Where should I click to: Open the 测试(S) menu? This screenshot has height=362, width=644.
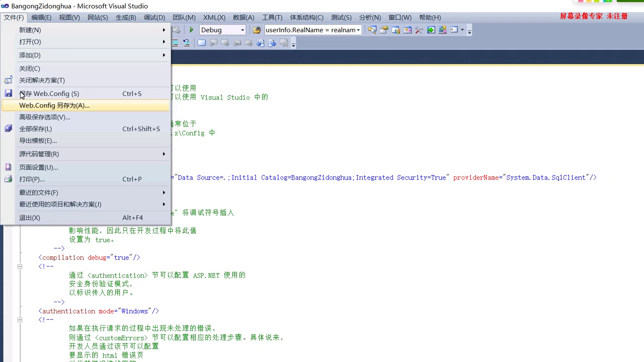[x=341, y=17]
